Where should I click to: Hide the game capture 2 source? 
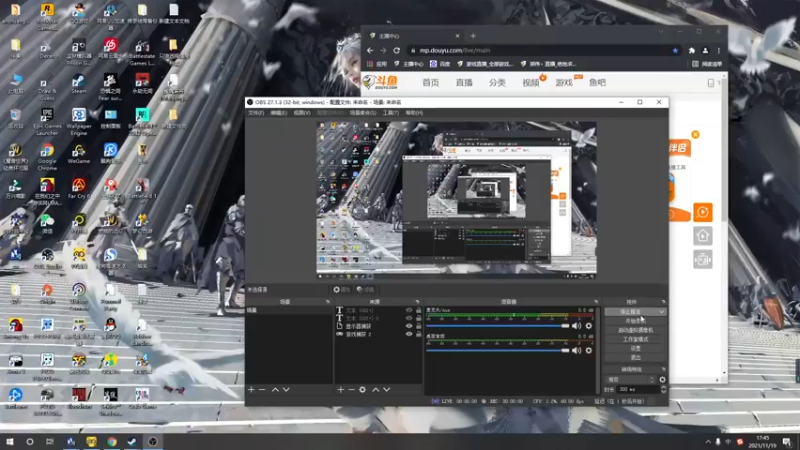click(x=409, y=334)
